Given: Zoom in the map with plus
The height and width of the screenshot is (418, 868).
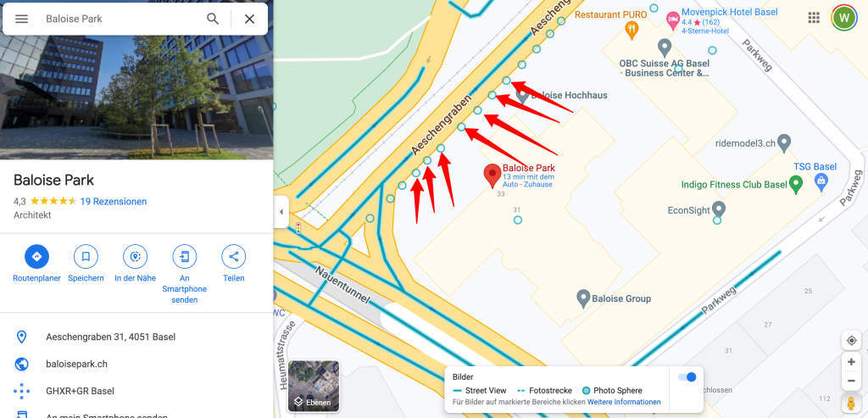Looking at the screenshot, I should point(851,362).
